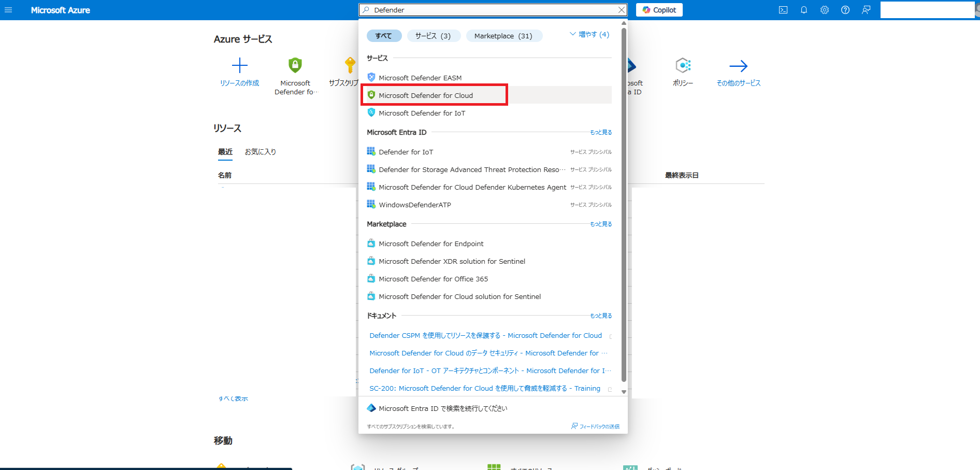This screenshot has height=470, width=980.
Task: Click into the Defender search field
Action: click(492, 10)
